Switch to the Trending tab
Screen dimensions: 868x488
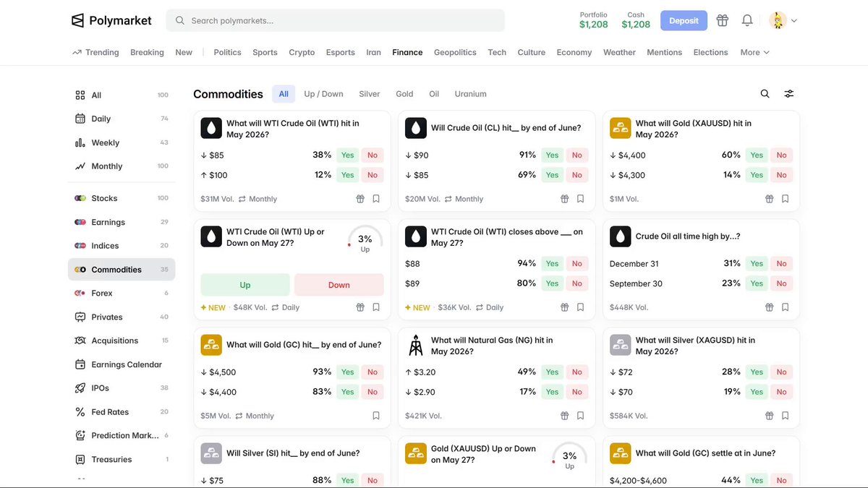coord(95,52)
